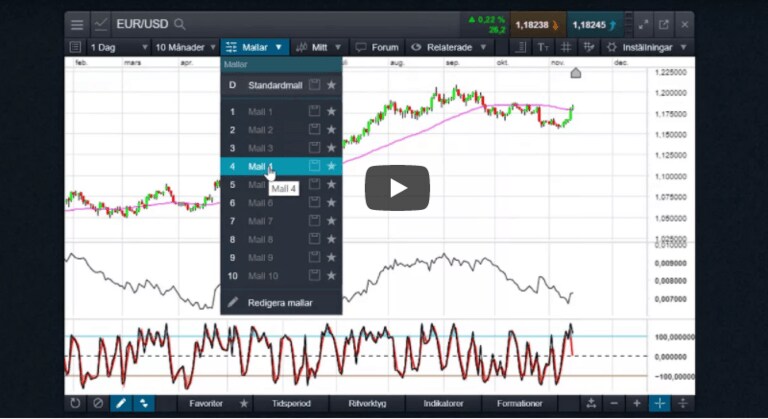Open the Favoriter tab
The image size is (768, 419).
206,403
